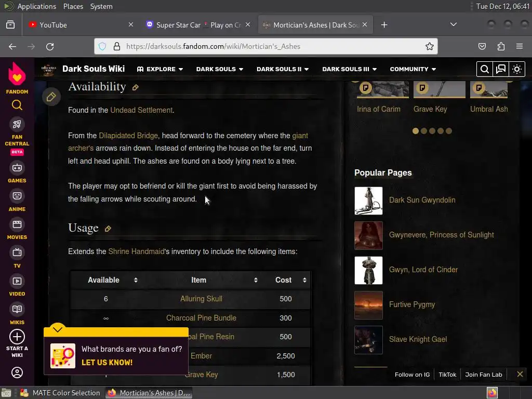Open the Video sidebar icon
Viewport: 532px width, 399px height.
17,281
